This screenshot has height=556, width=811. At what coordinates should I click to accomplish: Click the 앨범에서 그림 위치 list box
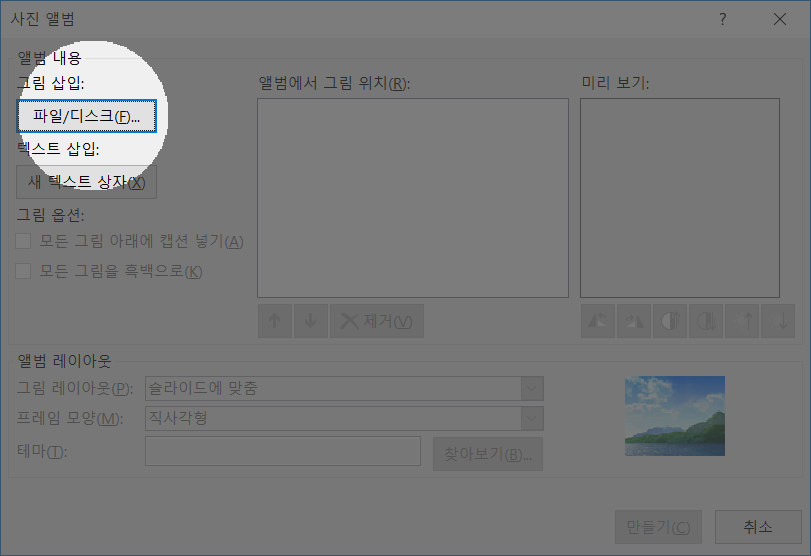tap(413, 198)
